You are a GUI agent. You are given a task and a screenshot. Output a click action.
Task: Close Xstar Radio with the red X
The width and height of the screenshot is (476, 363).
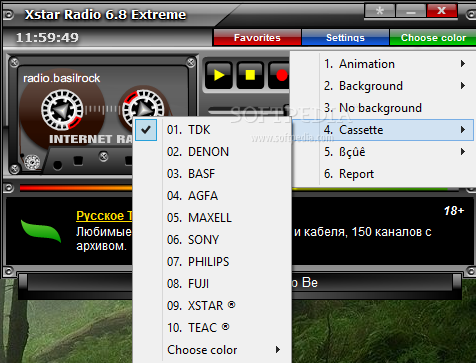pyautogui.click(x=442, y=11)
